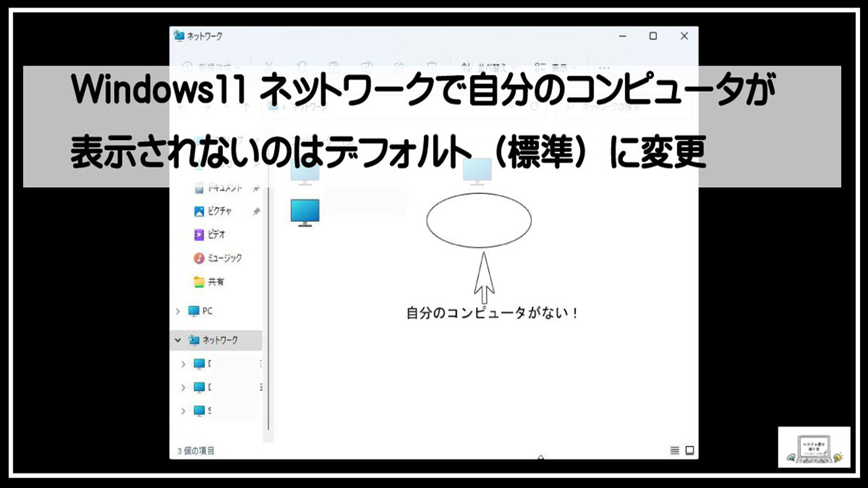
Task: Click the Rename toolbar icon
Action: click(x=367, y=67)
